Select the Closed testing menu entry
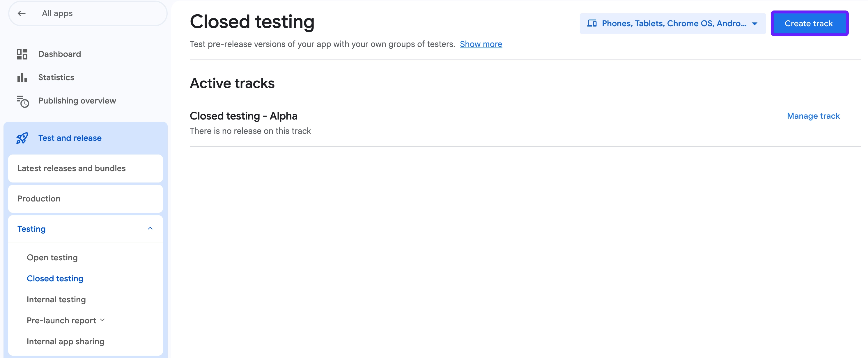 55,278
